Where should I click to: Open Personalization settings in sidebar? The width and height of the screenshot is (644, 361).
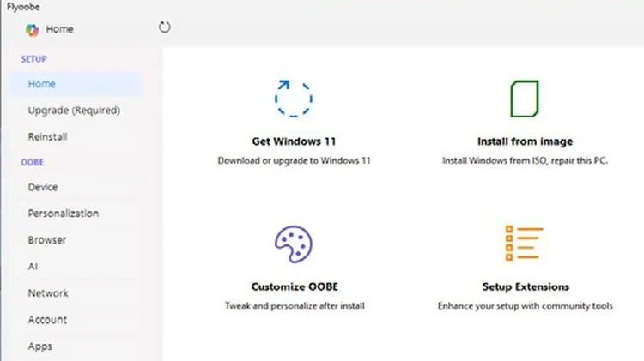pyautogui.click(x=64, y=214)
